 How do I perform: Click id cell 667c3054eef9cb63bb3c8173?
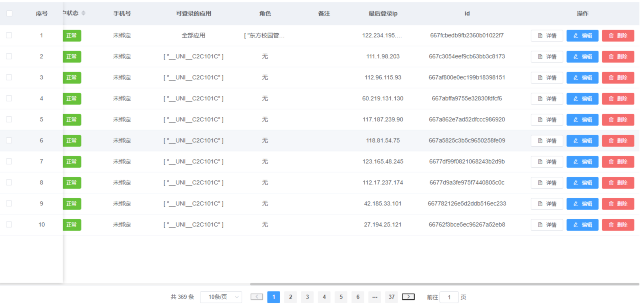click(x=467, y=56)
